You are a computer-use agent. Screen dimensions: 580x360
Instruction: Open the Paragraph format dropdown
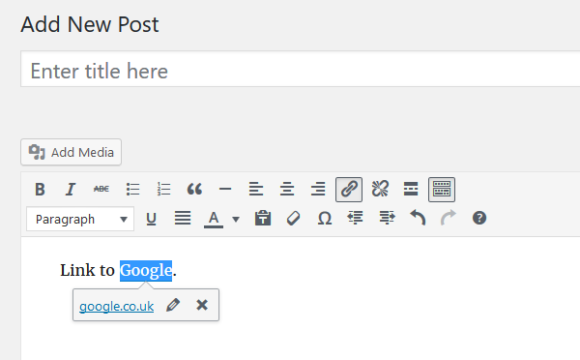point(80,219)
